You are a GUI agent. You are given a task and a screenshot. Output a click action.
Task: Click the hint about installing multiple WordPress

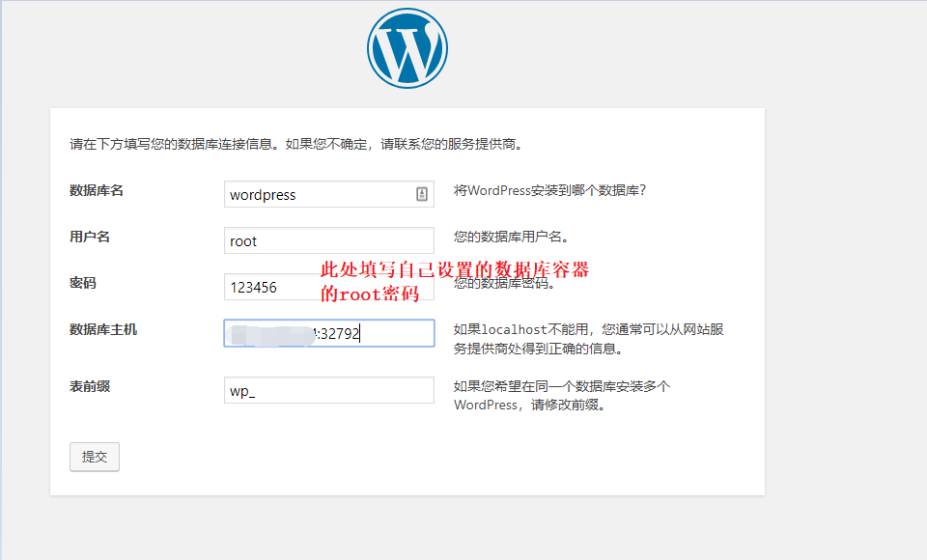562,396
